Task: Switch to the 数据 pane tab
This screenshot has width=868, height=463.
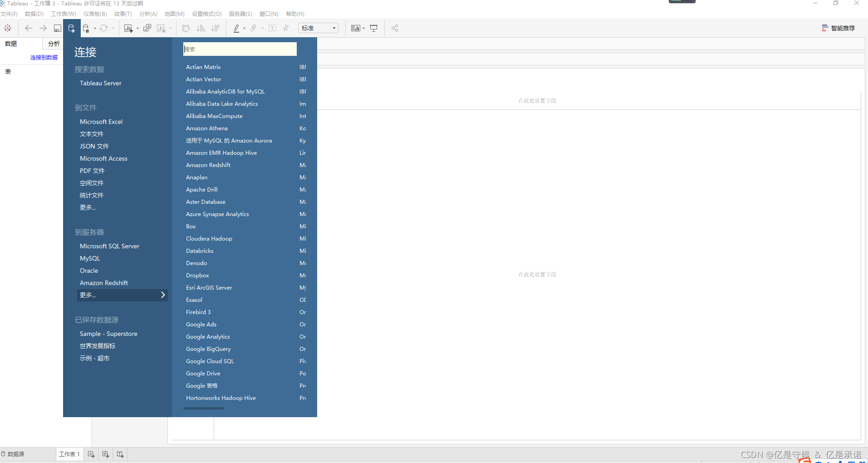Action: 11,44
